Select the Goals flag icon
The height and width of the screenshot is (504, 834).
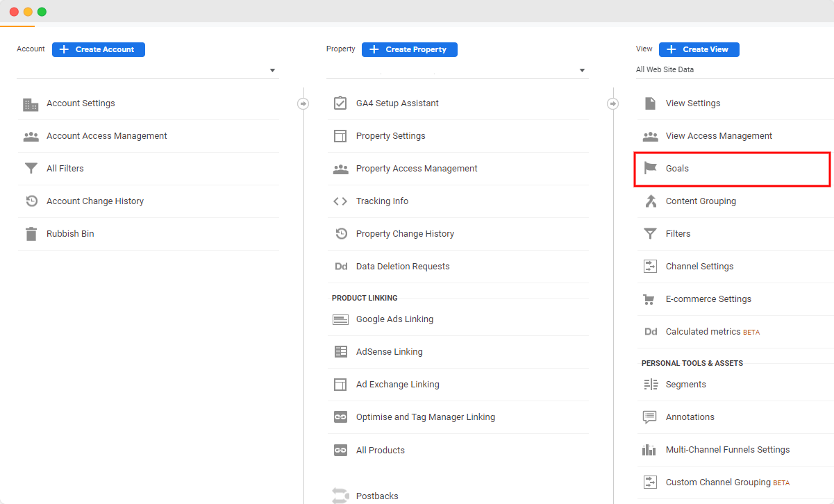pyautogui.click(x=649, y=168)
